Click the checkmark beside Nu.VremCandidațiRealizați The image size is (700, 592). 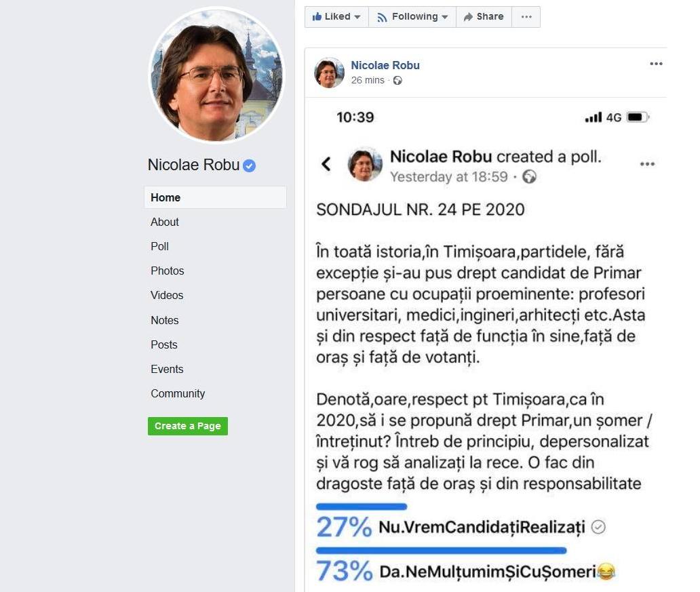pyautogui.click(x=598, y=527)
